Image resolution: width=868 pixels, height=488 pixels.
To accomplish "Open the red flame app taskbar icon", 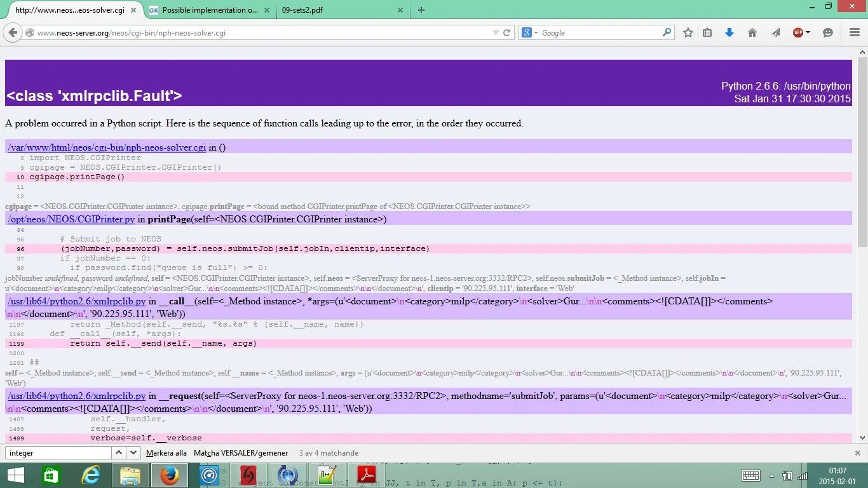I will tap(248, 475).
